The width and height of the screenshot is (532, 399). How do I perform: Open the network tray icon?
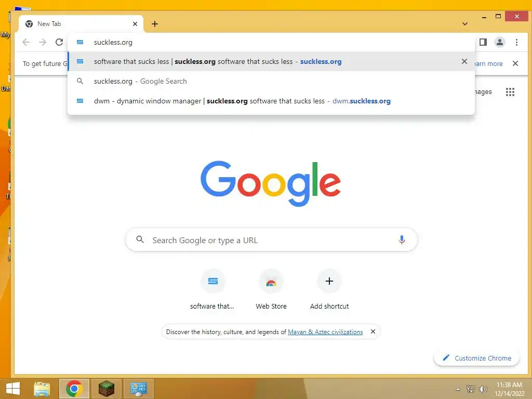pos(471,389)
